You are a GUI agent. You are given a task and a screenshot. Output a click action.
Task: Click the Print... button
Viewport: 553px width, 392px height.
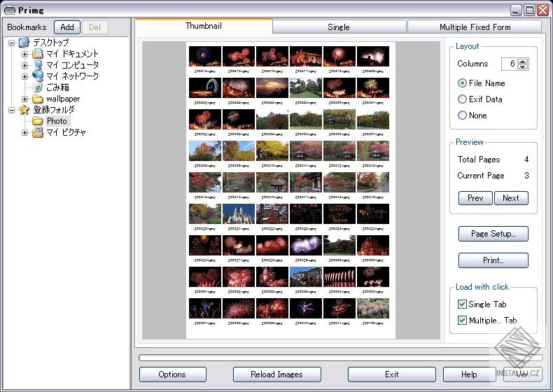[x=493, y=260]
